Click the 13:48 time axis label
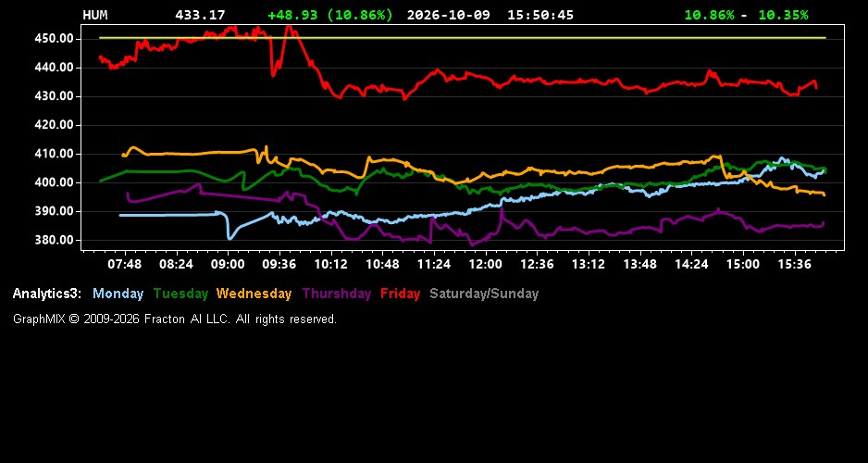Screen dimensions: 868x463 [x=640, y=264]
